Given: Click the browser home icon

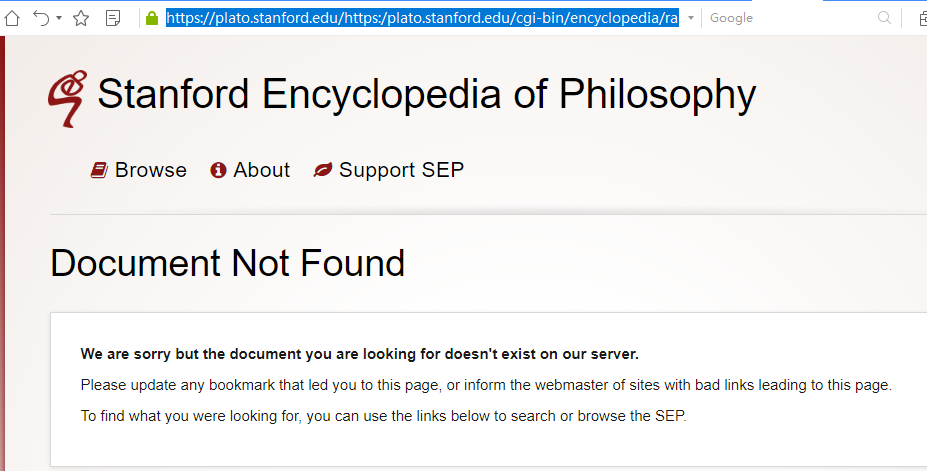Looking at the screenshot, I should tap(12, 18).
